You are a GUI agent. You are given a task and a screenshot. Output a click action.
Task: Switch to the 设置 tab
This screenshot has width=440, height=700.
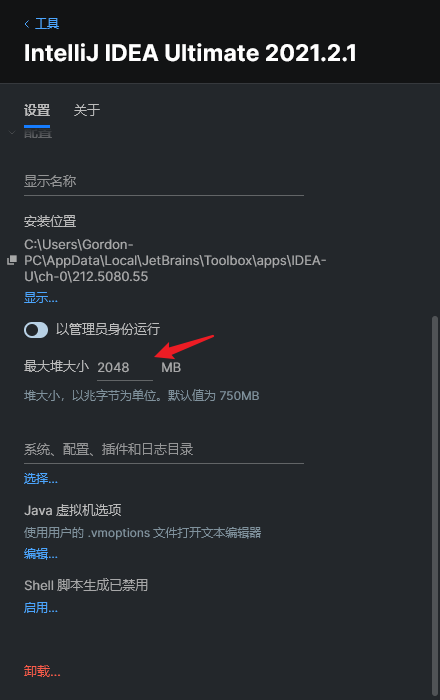(x=37, y=110)
